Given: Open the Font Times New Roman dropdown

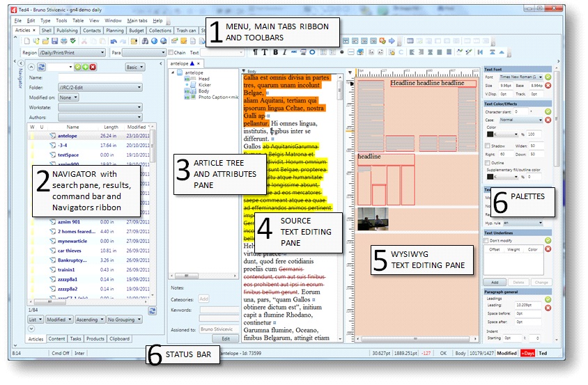Looking at the screenshot, I should coord(521,77).
